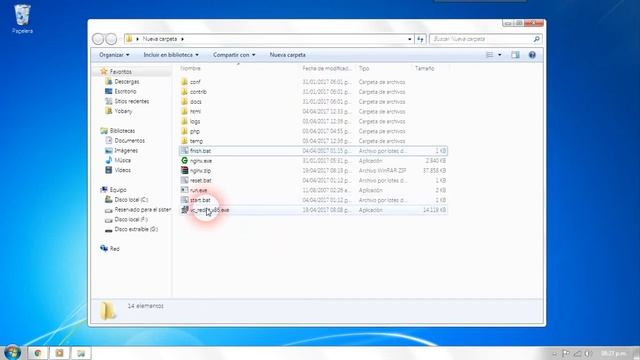Open the address bar history dropdown
Image resolution: width=640 pixels, height=360 pixels.
[409, 39]
